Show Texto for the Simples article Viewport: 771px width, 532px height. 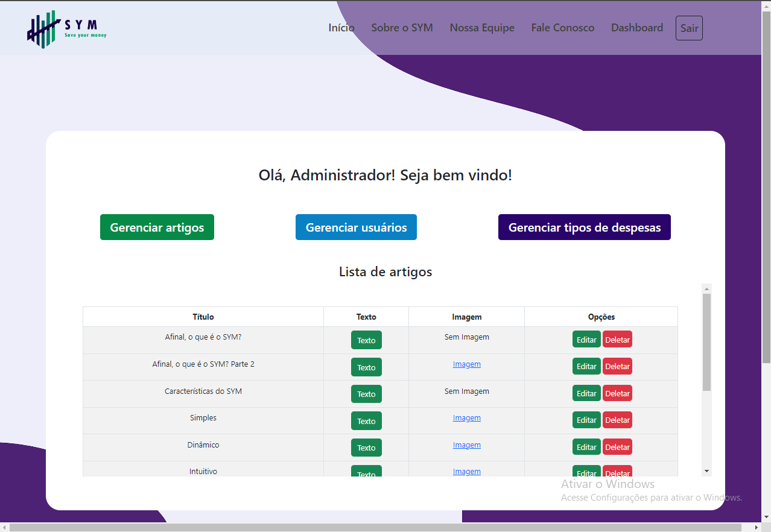click(366, 421)
